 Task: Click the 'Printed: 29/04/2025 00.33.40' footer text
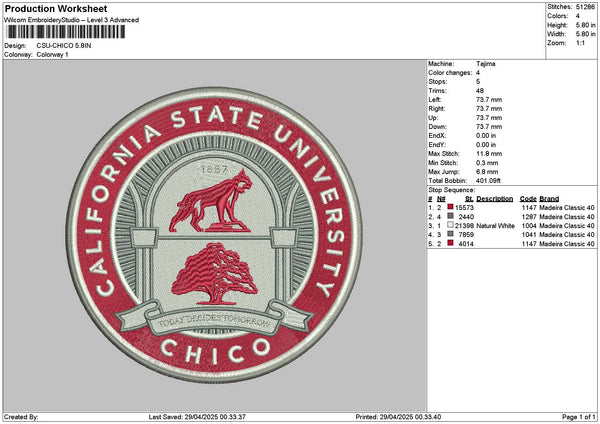[398, 417]
